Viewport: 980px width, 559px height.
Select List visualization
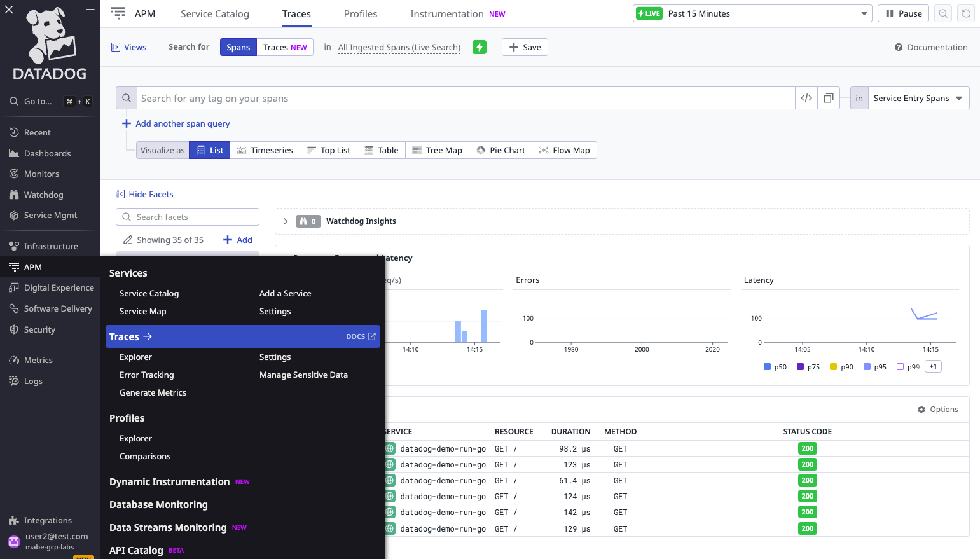(210, 150)
